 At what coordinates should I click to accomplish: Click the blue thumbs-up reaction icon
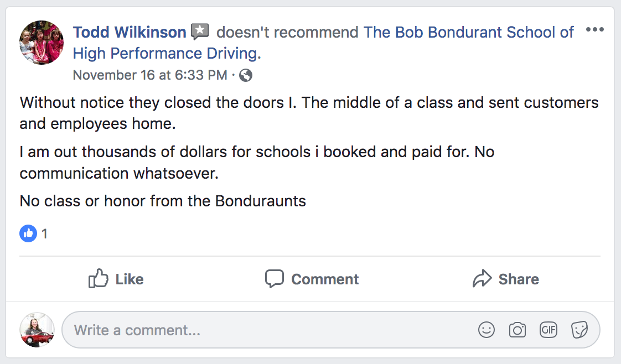coord(28,234)
